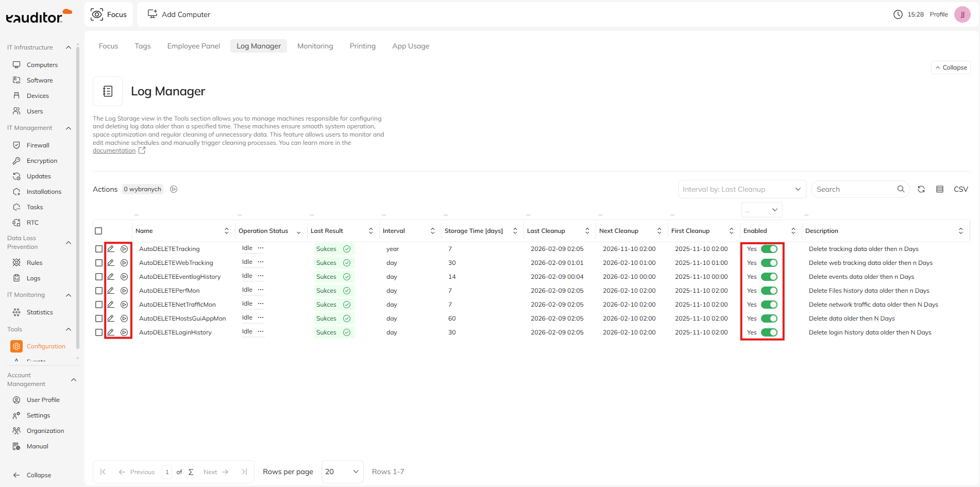Screen dimensions: 980x487
Task: Click the run selected actions play icon
Action: point(174,189)
